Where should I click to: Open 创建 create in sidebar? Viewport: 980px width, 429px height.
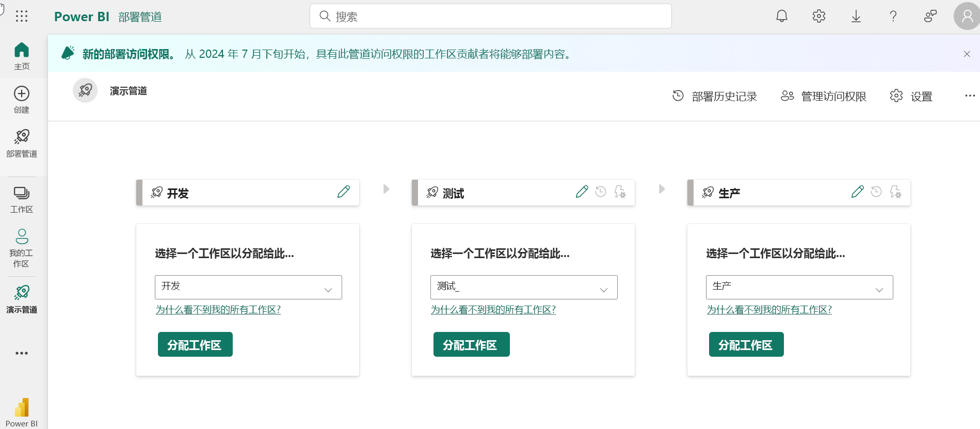(22, 100)
